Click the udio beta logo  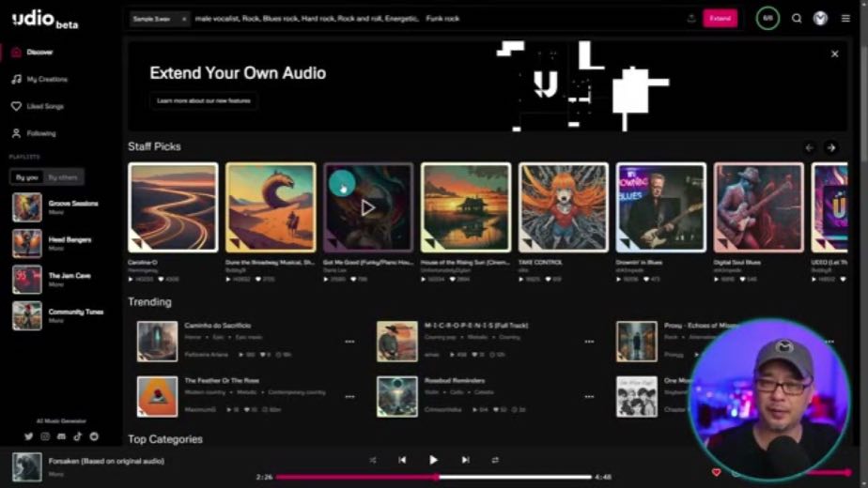[45, 20]
